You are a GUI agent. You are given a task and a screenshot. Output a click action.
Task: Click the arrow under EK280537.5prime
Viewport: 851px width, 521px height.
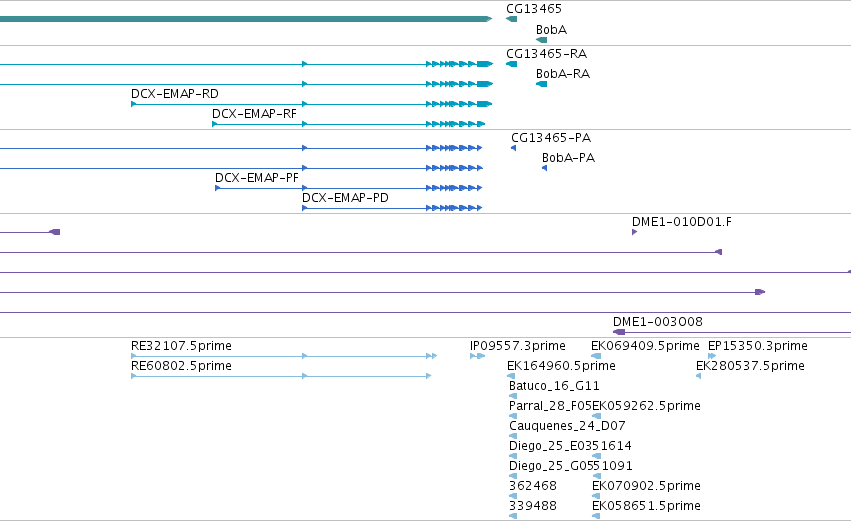tap(698, 376)
